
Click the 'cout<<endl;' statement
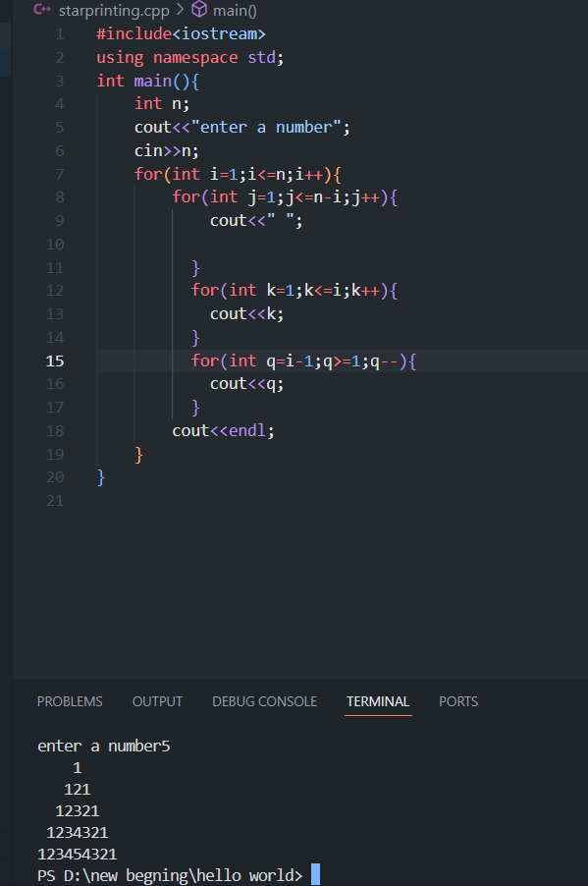coord(223,430)
